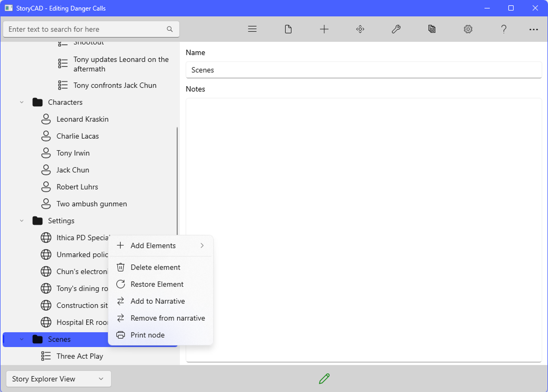Screen dimensions: 548x392
Task: Open Preferences gear icon
Action: (x=468, y=29)
